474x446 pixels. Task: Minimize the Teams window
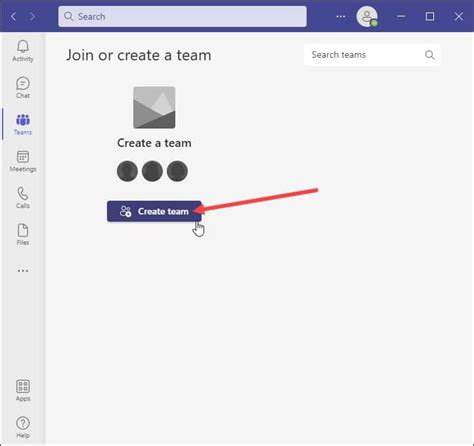coord(401,16)
